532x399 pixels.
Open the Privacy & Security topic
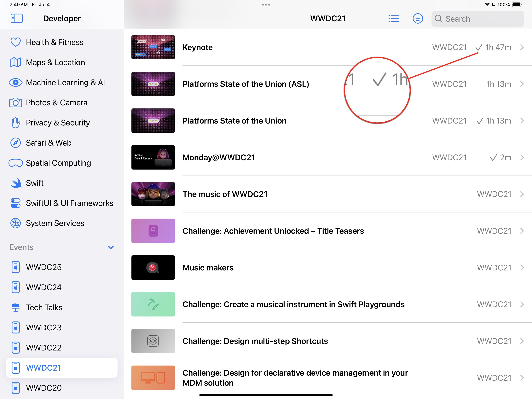click(x=62, y=123)
